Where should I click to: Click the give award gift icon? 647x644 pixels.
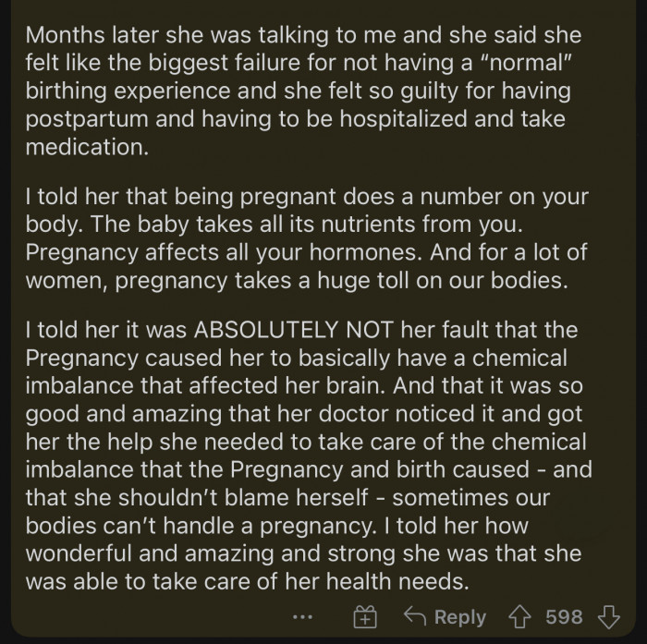(x=363, y=618)
